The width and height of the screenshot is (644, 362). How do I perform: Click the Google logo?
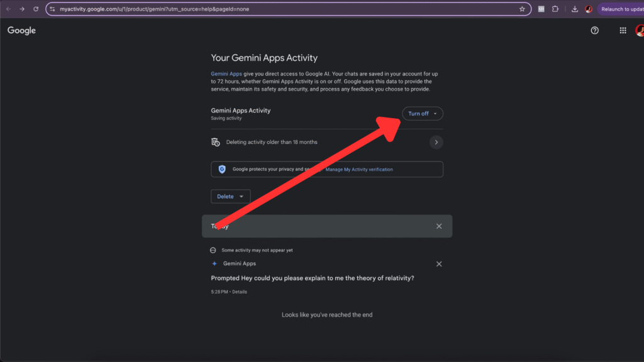click(21, 30)
